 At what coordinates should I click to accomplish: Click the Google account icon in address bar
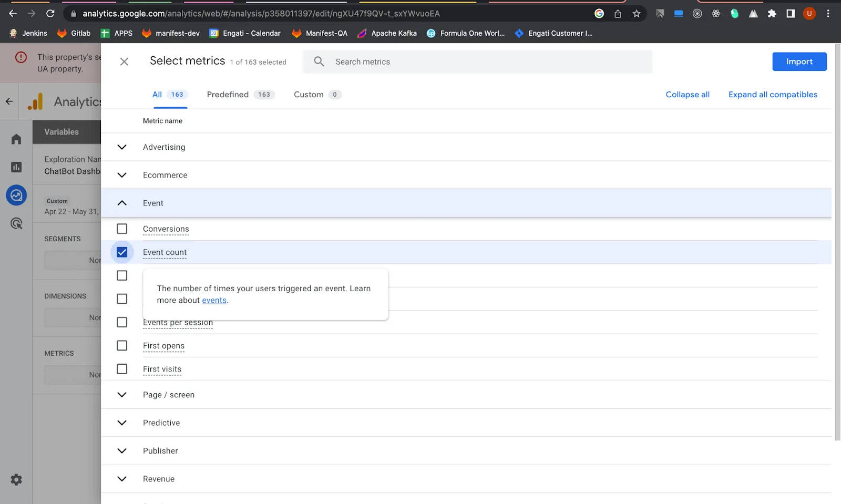[x=599, y=14]
